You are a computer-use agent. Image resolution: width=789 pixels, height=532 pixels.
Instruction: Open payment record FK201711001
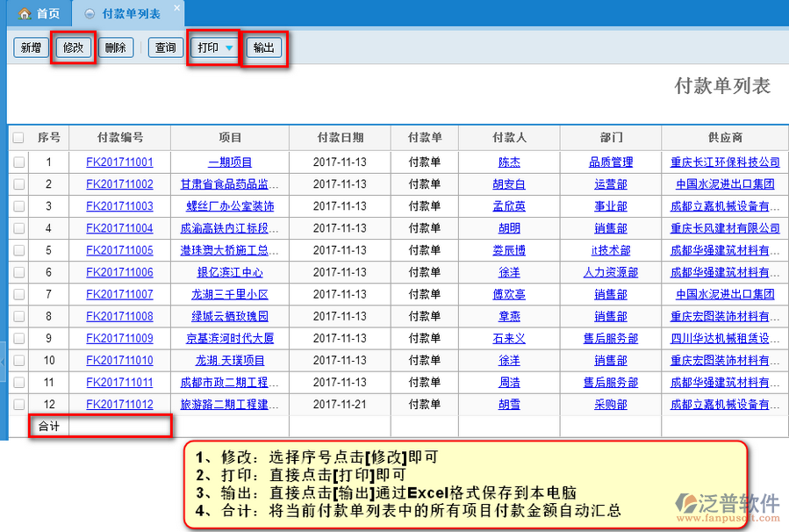[119, 162]
